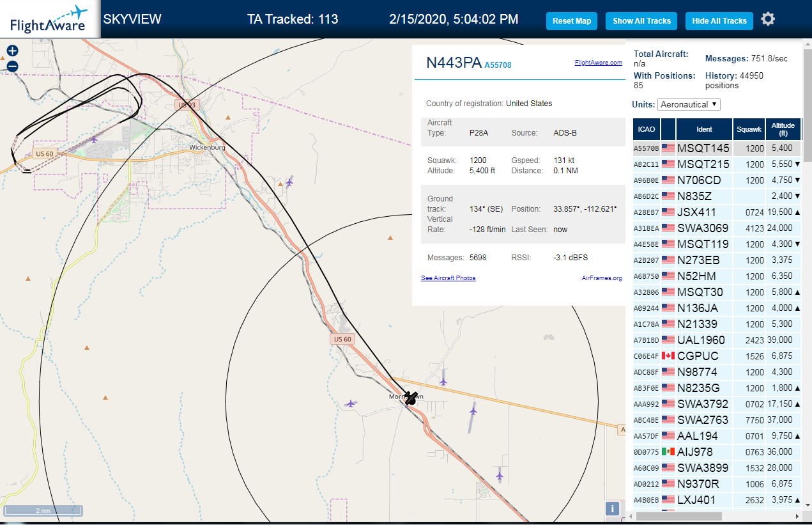Select the N835Z aircraft row
This screenshot has height=525, width=812.
coord(716,196)
